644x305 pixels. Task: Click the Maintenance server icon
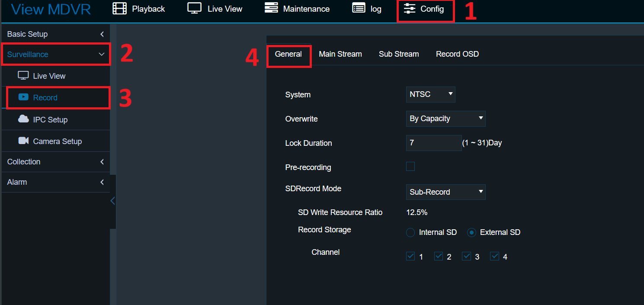click(x=271, y=9)
